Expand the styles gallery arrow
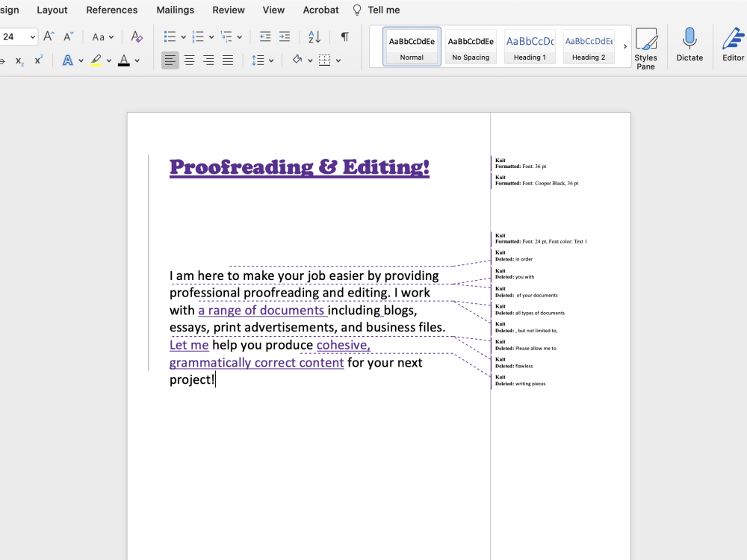747x560 pixels. (x=625, y=46)
